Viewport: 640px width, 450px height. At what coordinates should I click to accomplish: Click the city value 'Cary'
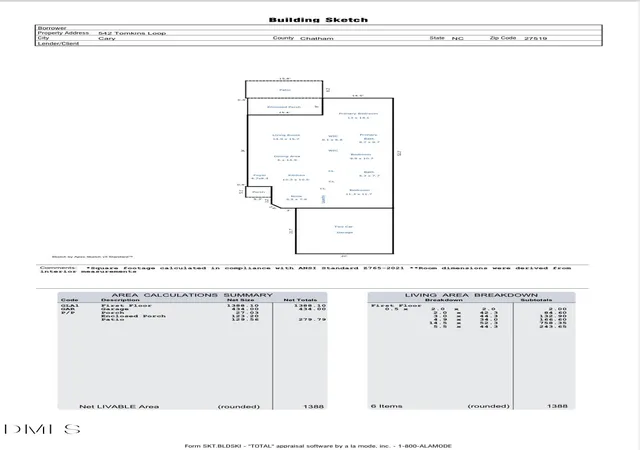[x=107, y=38]
